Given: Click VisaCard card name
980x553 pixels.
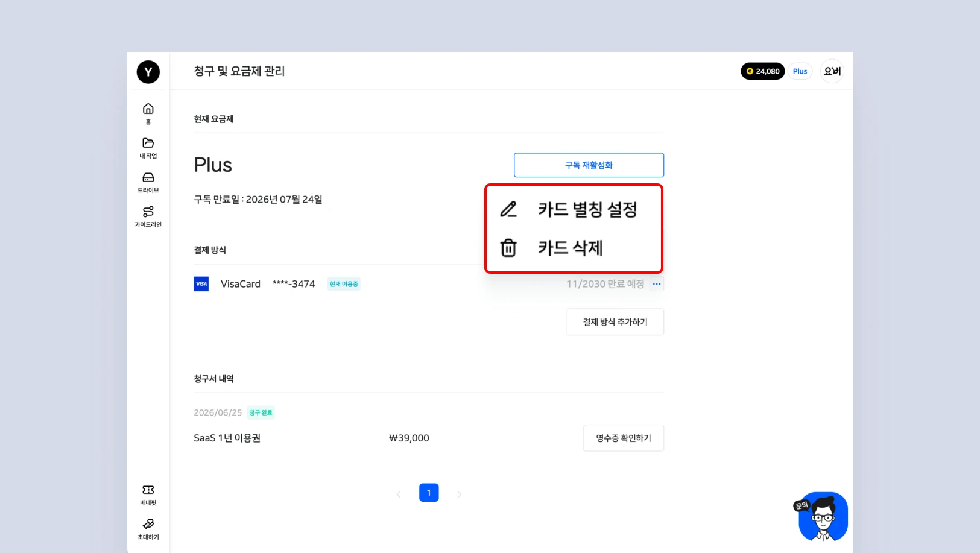Looking at the screenshot, I should click(241, 284).
